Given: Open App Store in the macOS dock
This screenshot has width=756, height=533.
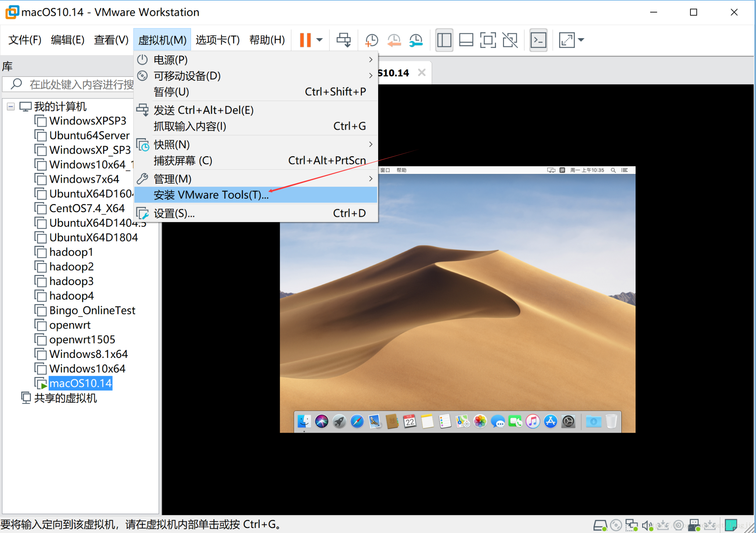Looking at the screenshot, I should coord(551,422).
